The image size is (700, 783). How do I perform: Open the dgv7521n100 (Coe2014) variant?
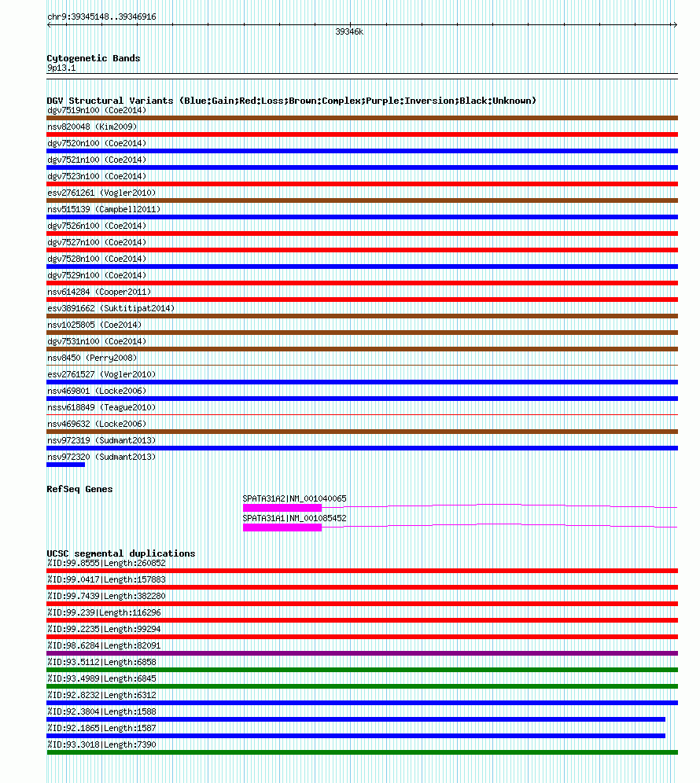click(x=97, y=160)
